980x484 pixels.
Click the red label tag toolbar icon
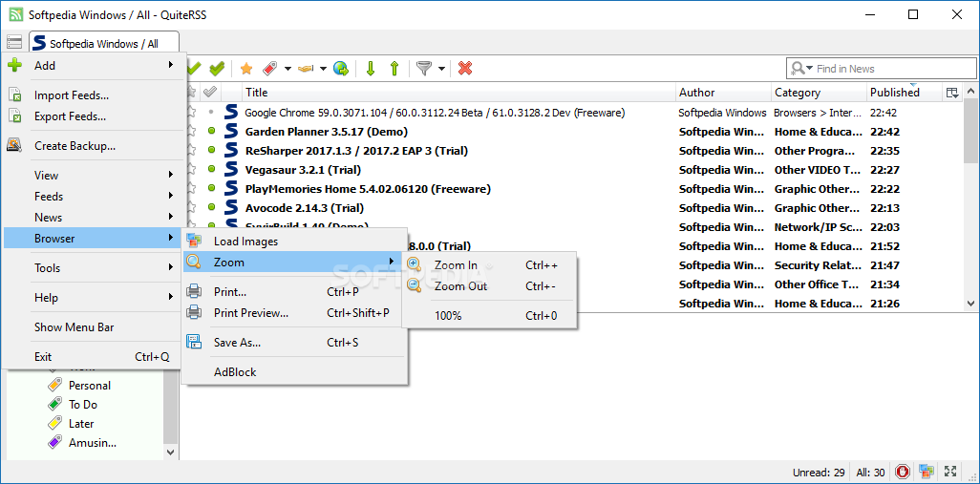(x=270, y=69)
